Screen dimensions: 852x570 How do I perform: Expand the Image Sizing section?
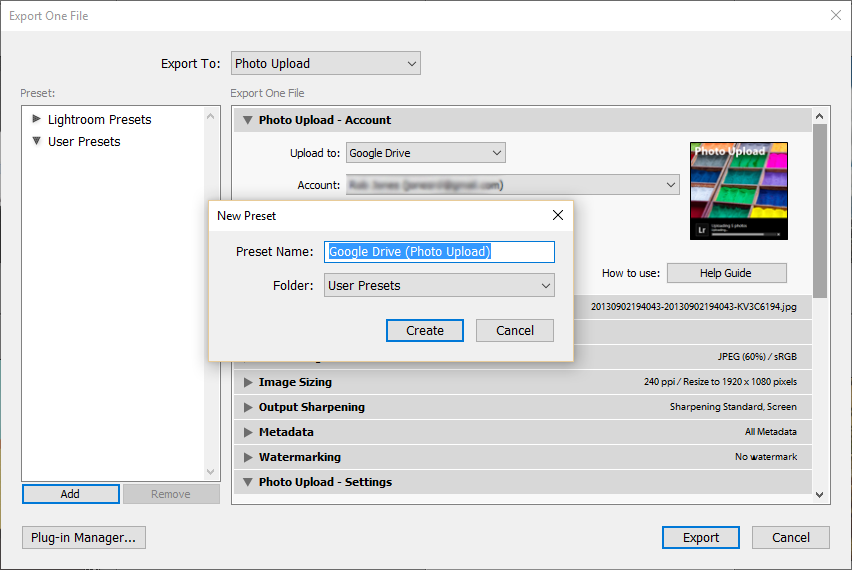(247, 382)
